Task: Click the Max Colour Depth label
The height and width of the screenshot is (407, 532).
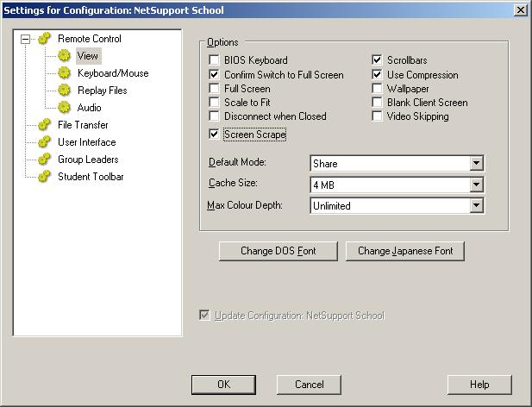Action: [245, 205]
